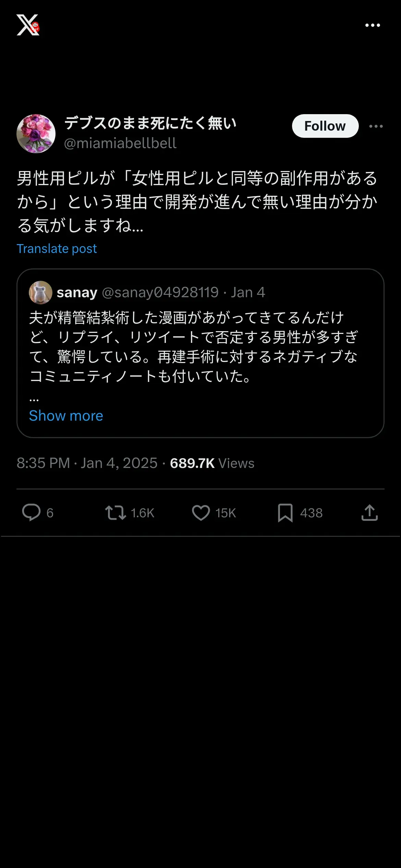Translate post link

pyautogui.click(x=57, y=249)
